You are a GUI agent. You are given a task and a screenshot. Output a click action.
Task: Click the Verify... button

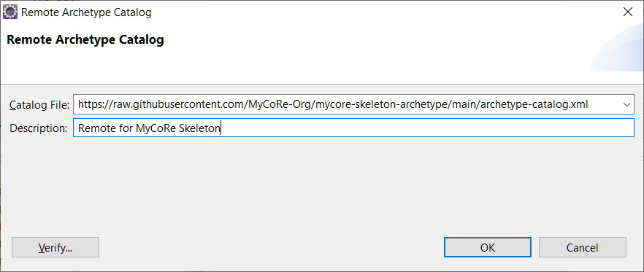tap(55, 247)
